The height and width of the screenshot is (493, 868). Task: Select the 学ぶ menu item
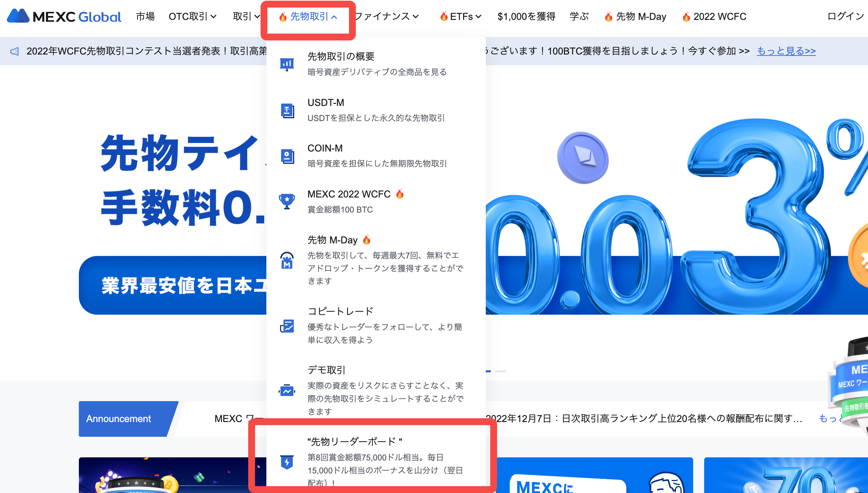tap(579, 16)
